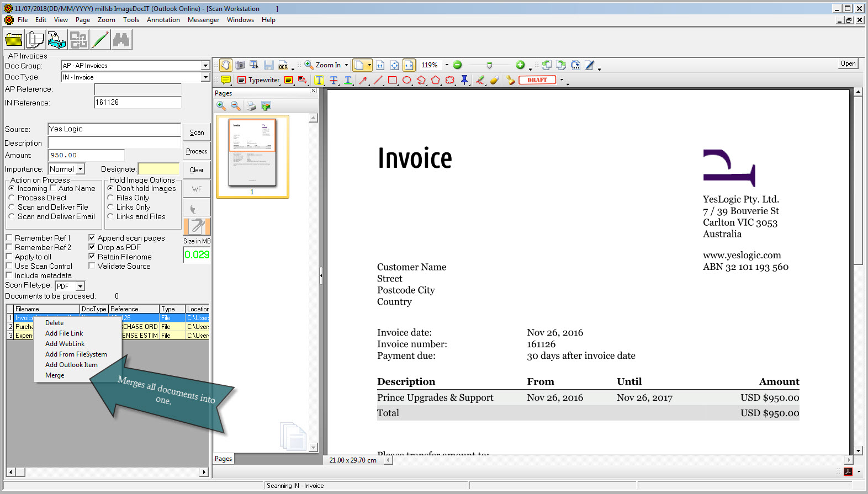Click page 1 thumbnail in Pages panel
The image size is (868, 494).
click(x=252, y=153)
